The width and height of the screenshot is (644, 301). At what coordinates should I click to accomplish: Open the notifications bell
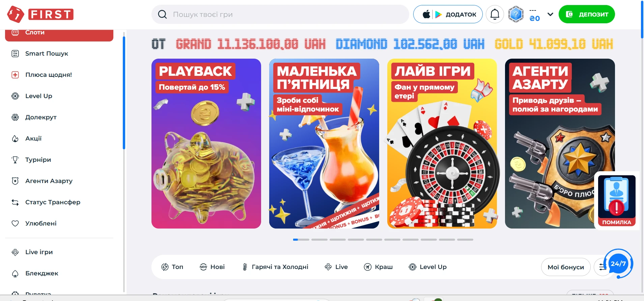(x=495, y=14)
